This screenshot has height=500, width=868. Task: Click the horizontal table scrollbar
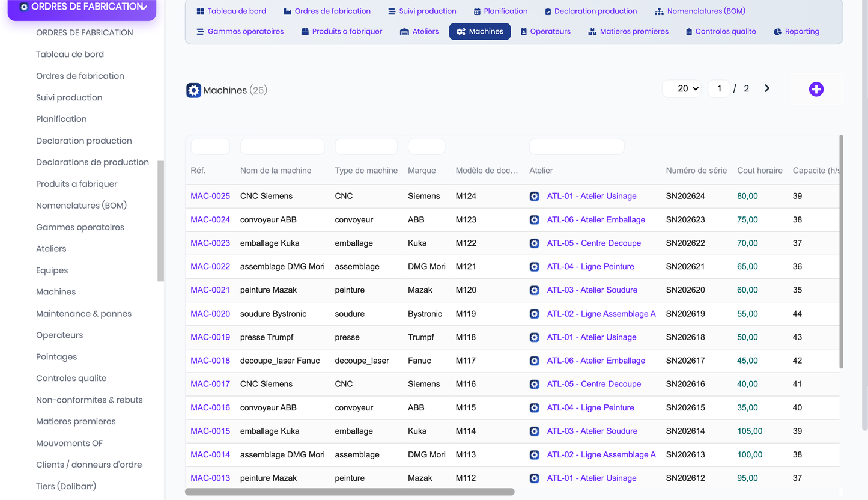(350, 492)
